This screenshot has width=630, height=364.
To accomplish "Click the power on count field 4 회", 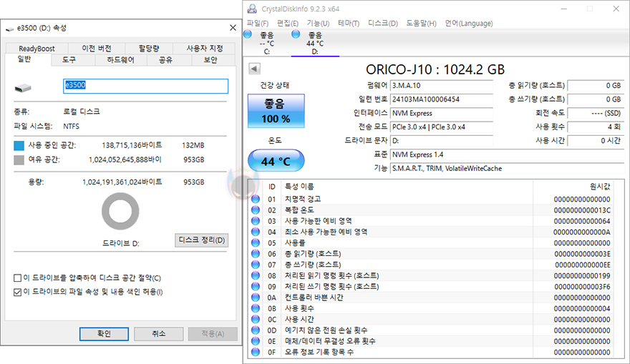I will [x=596, y=127].
